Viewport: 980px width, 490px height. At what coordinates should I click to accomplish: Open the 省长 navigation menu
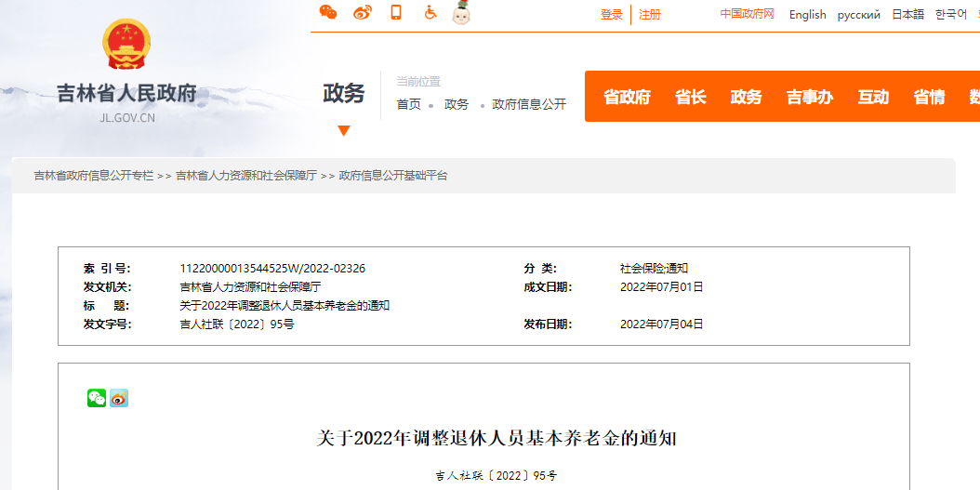(x=691, y=97)
